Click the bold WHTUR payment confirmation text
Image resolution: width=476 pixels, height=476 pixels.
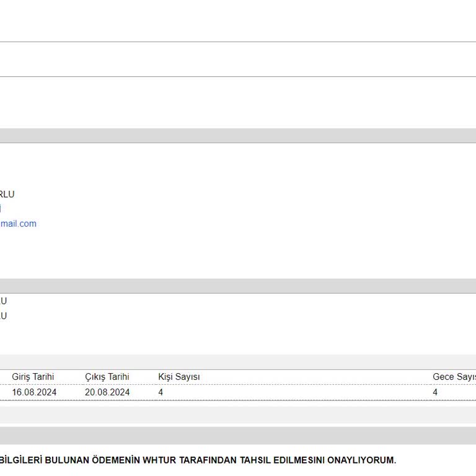197,460
